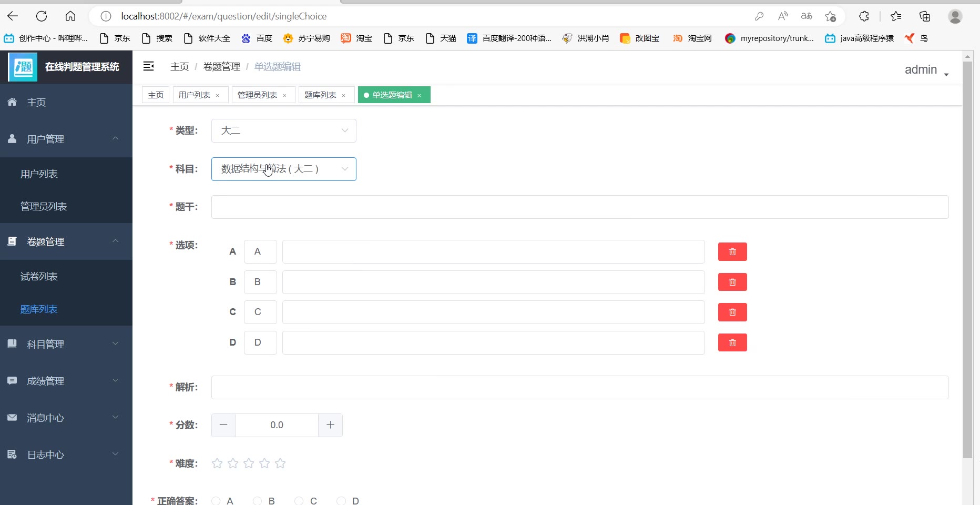This screenshot has height=505, width=980.
Task: Activate the read aloud icon
Action: coord(783,16)
